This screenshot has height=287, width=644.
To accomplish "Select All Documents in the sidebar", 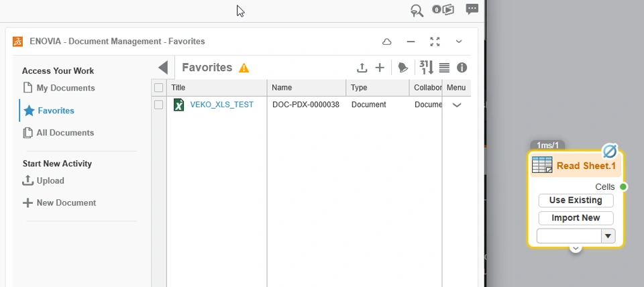I will pyautogui.click(x=64, y=133).
